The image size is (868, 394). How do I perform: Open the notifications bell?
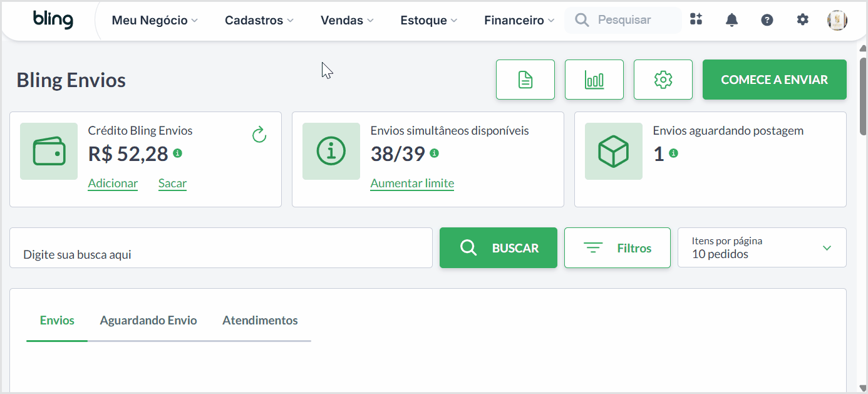click(x=731, y=20)
